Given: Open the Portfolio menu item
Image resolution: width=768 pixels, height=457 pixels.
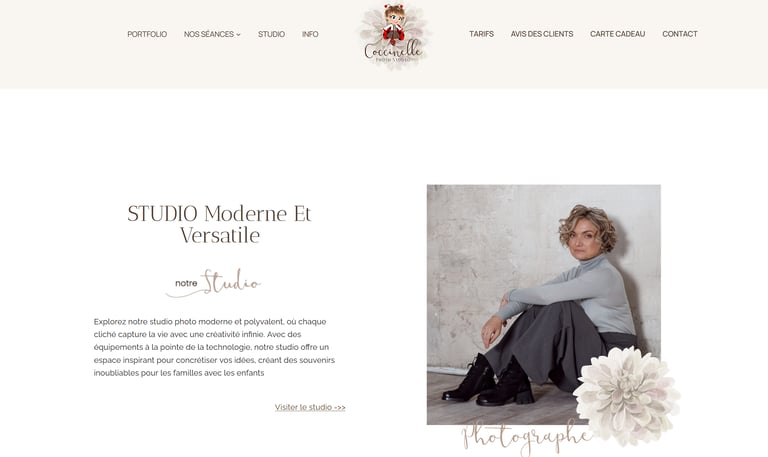Looking at the screenshot, I should (x=147, y=34).
